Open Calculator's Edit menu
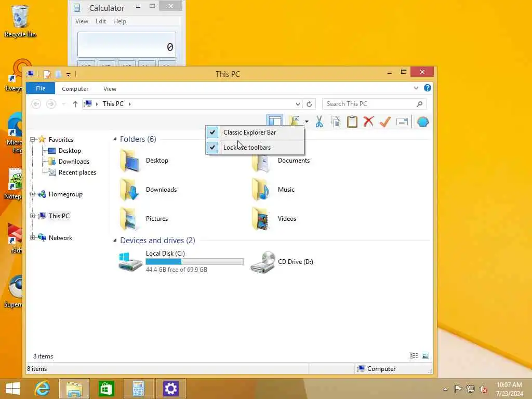 pyautogui.click(x=100, y=21)
